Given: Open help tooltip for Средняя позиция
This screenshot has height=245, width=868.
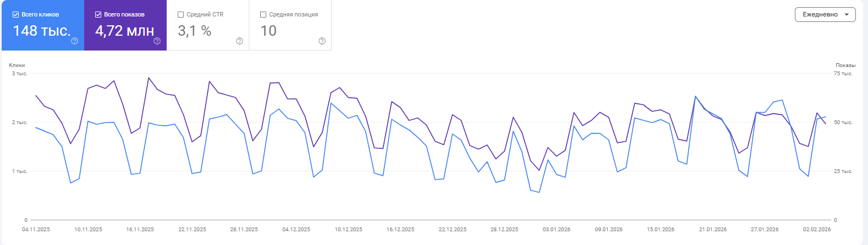Looking at the screenshot, I should (322, 41).
